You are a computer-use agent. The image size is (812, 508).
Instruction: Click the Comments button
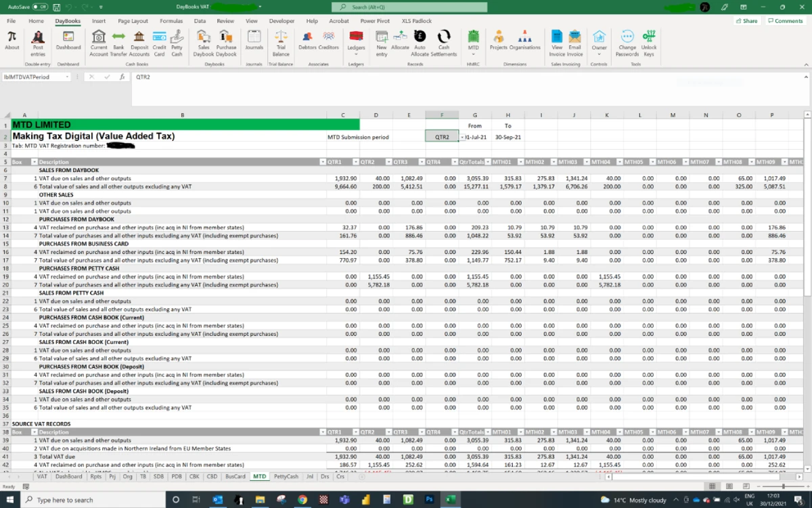click(785, 21)
